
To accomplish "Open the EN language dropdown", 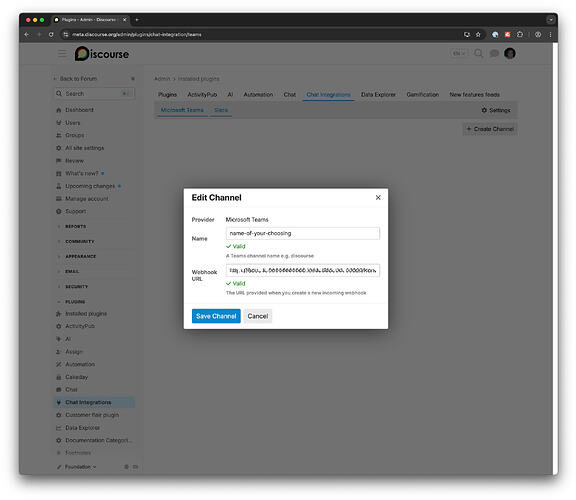I will pyautogui.click(x=458, y=54).
